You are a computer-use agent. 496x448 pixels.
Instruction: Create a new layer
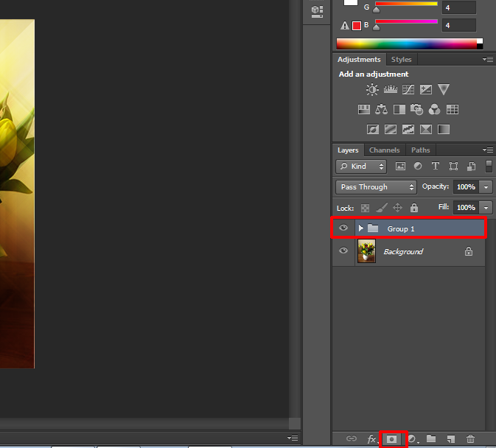451,439
